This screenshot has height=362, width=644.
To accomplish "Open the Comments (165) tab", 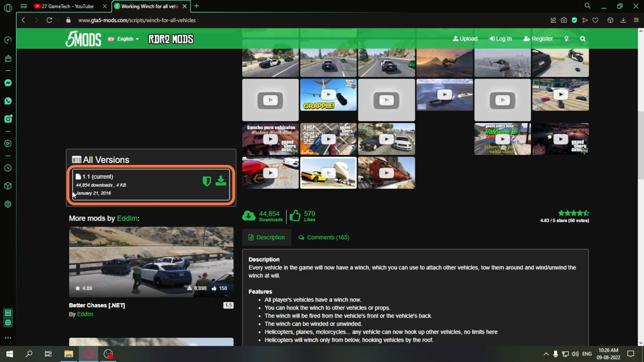I will (x=324, y=237).
